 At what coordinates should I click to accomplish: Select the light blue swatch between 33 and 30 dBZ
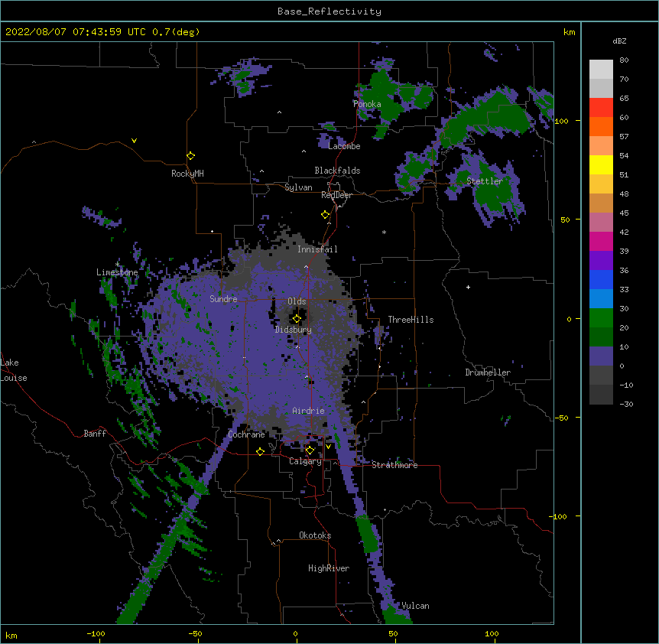point(601,298)
